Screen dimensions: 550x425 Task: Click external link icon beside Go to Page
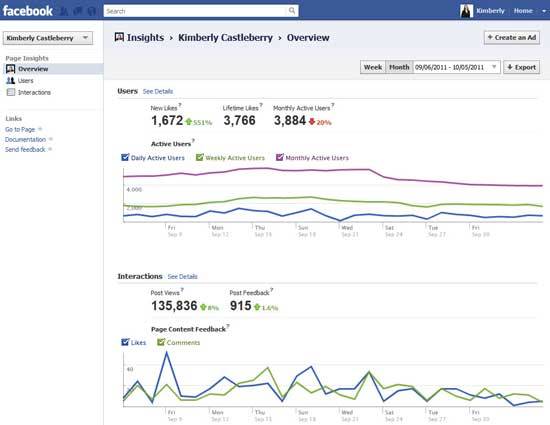tap(40, 129)
